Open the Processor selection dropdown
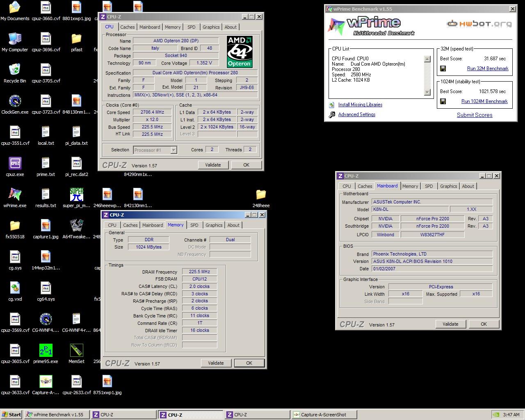 pos(155,150)
